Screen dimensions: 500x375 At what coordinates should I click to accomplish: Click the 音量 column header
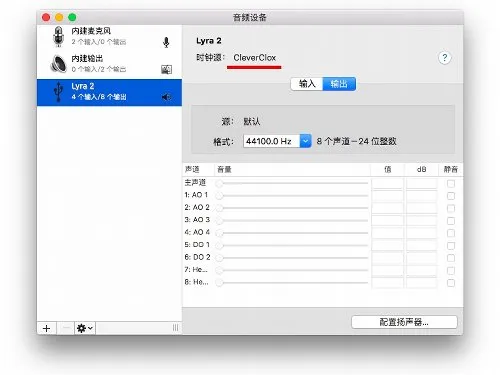point(224,169)
